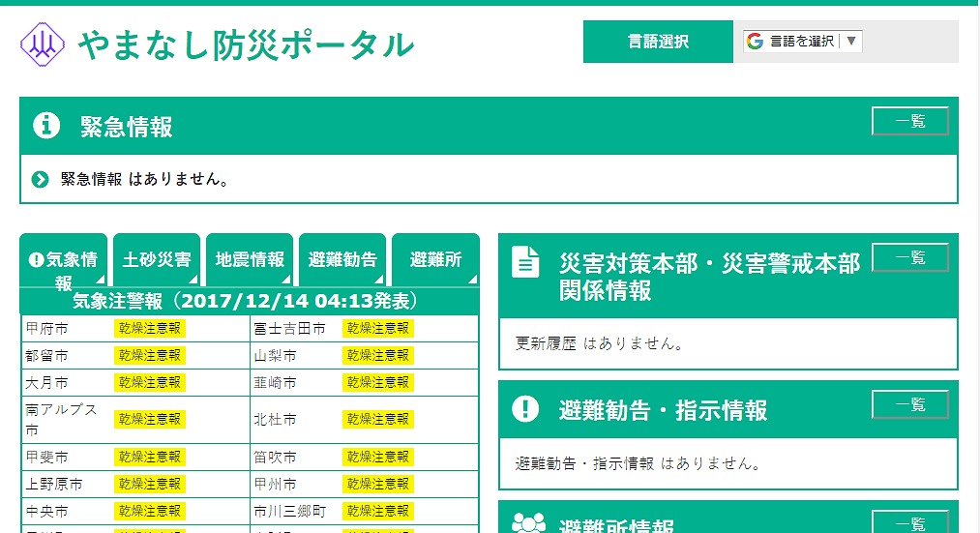Select the 避難所 tab
Viewport: 980px width, 533px height.
pyautogui.click(x=435, y=260)
